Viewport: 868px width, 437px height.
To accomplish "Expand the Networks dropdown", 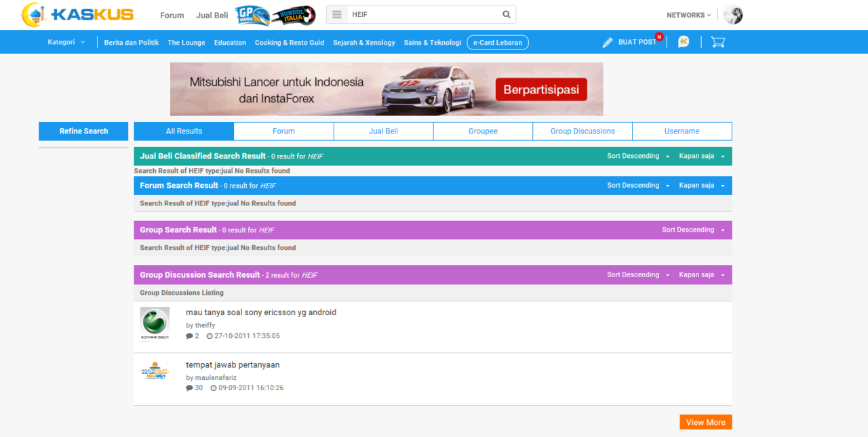I will coord(689,15).
